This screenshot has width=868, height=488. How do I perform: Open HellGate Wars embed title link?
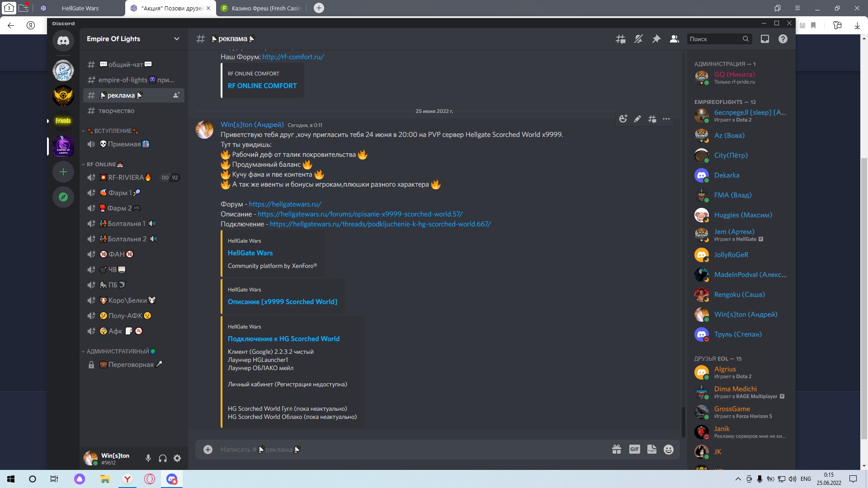coord(250,253)
